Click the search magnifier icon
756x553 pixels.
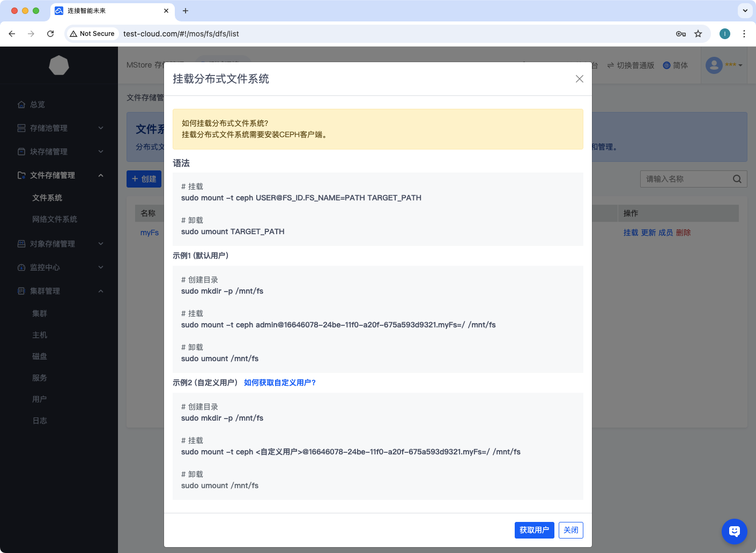737,179
